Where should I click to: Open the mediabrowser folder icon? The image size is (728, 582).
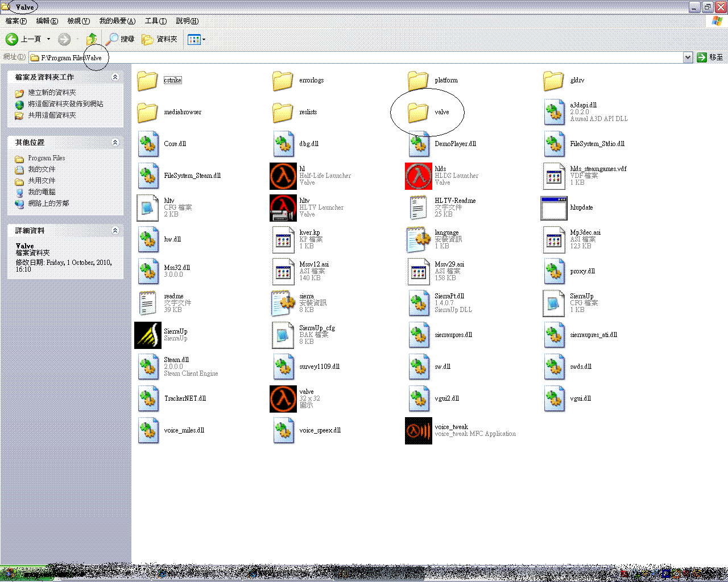(x=147, y=113)
